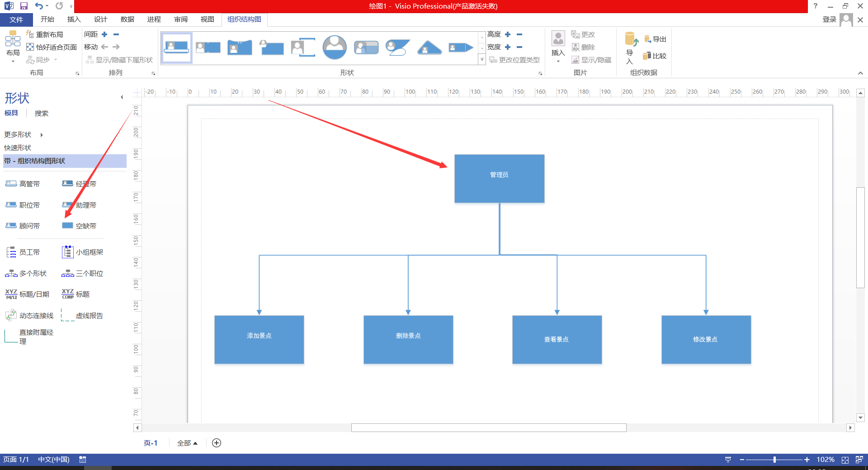
Task: Select the circular avatar shape style
Action: pyautogui.click(x=335, y=47)
